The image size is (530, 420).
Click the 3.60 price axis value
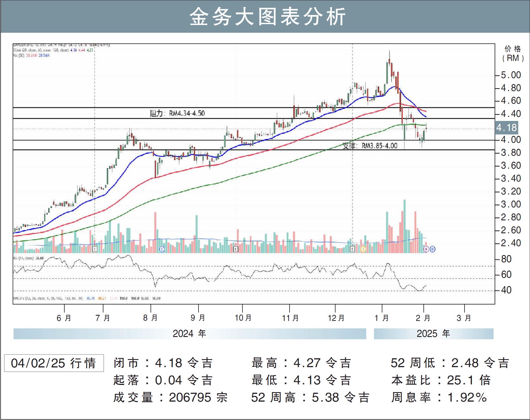coord(511,166)
